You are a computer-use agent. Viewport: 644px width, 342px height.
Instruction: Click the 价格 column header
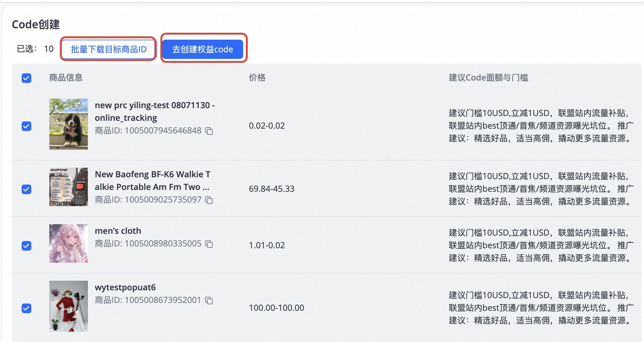(257, 78)
